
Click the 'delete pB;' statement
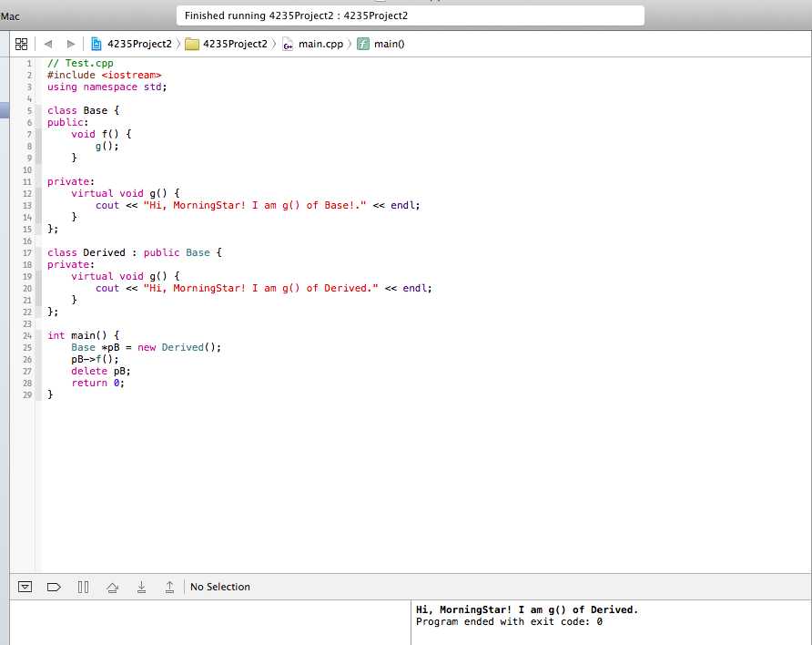click(x=101, y=372)
